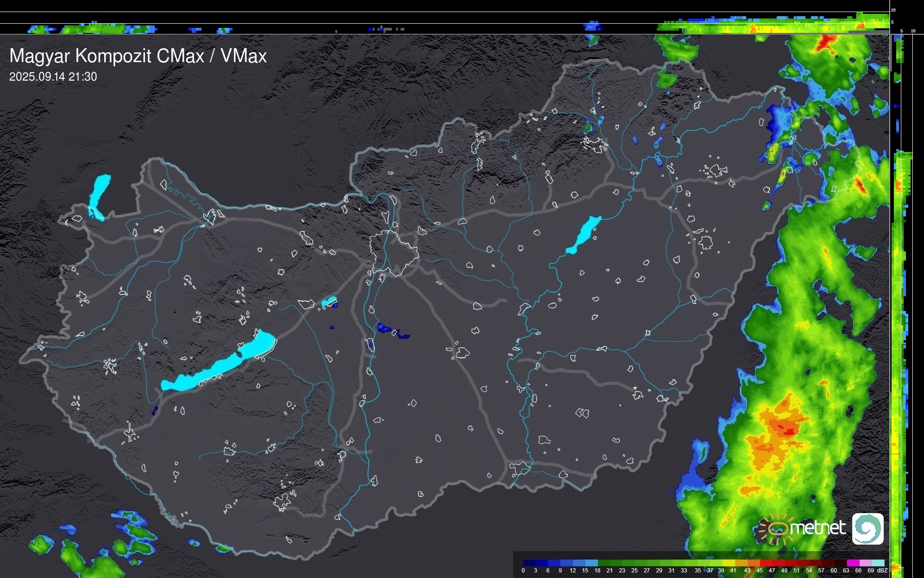Click the dBZ unit label in legend
Viewport: 924px width, 578px height.
pos(882,571)
